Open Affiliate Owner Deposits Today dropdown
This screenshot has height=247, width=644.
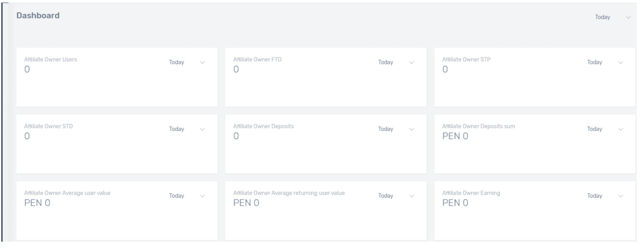click(385, 129)
